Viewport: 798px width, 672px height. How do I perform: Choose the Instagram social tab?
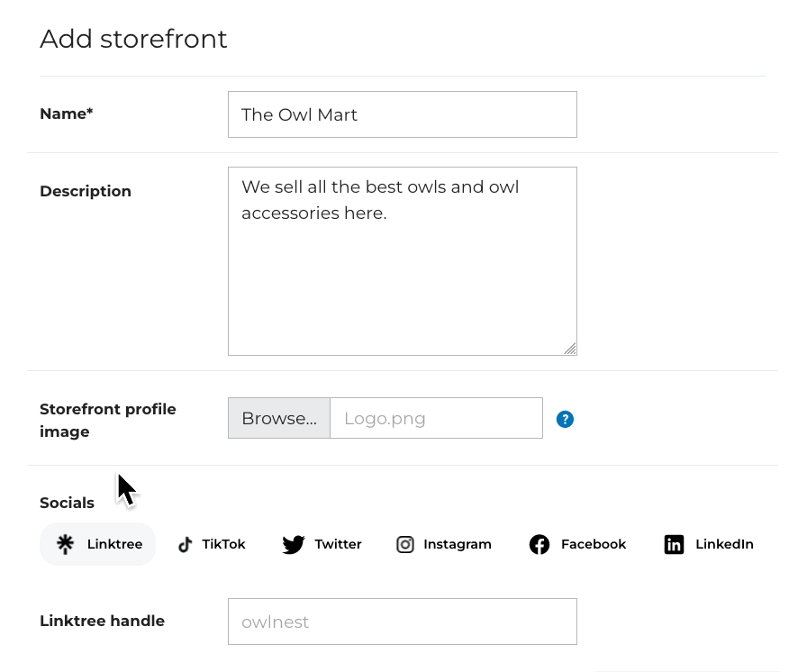click(x=445, y=544)
